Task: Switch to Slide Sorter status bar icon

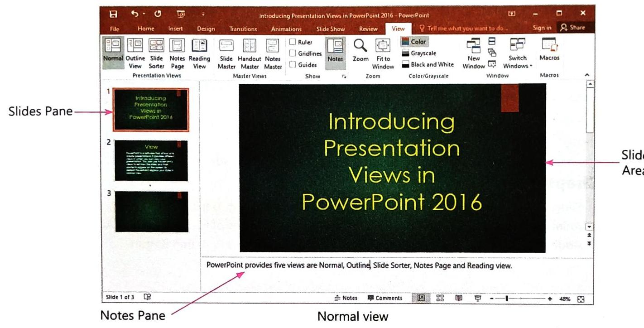Action: pos(439,298)
